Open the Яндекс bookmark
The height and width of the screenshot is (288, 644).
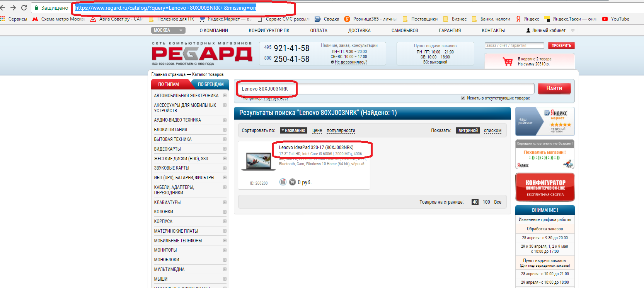point(527,19)
